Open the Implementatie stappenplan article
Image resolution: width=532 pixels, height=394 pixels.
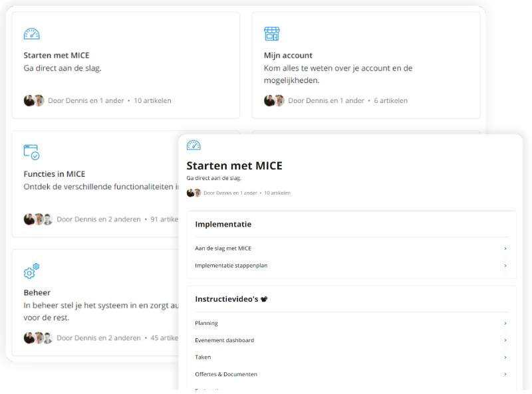pos(231,266)
